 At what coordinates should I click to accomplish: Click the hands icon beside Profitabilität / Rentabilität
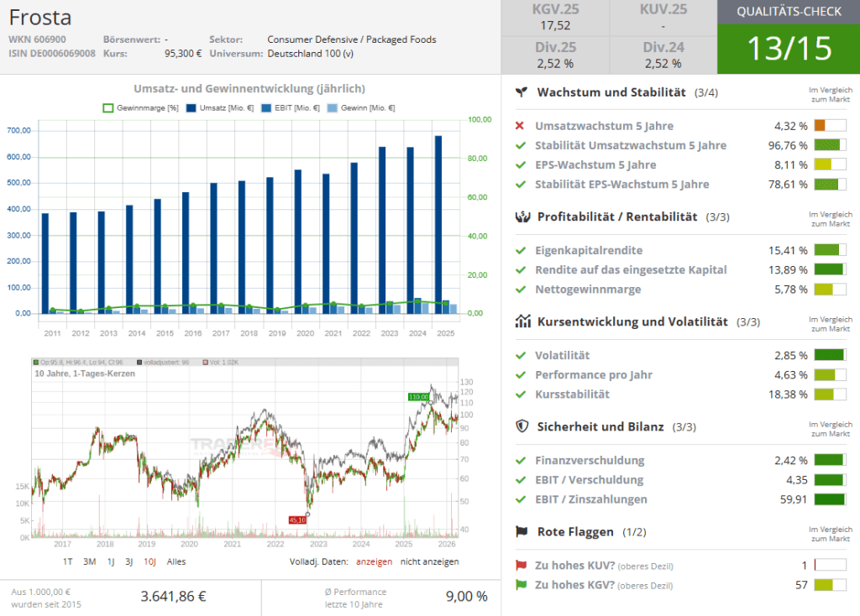click(x=522, y=217)
